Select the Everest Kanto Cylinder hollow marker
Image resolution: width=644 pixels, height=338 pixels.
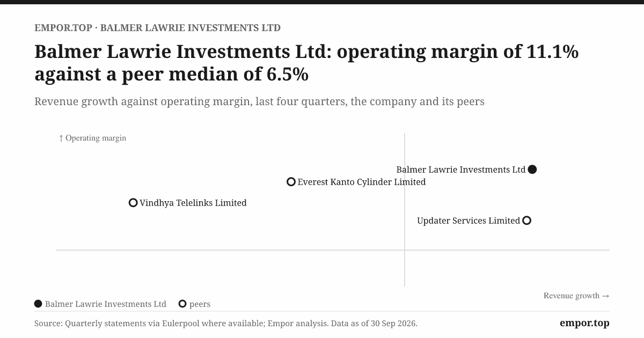pos(291,182)
